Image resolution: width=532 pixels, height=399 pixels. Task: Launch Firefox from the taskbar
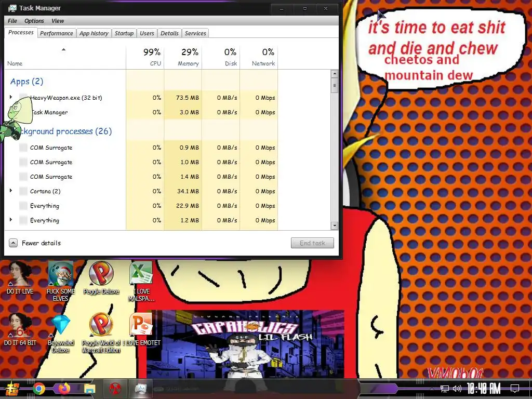point(64,389)
